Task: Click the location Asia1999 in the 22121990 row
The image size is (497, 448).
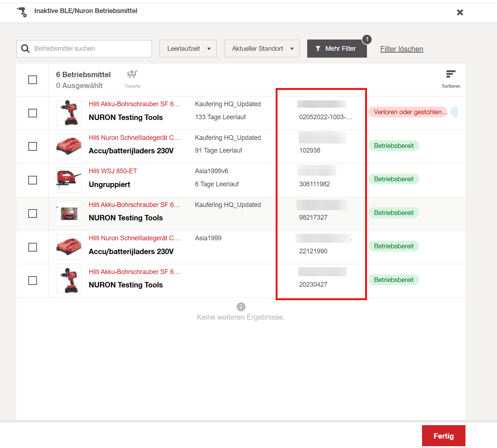Action: click(208, 238)
